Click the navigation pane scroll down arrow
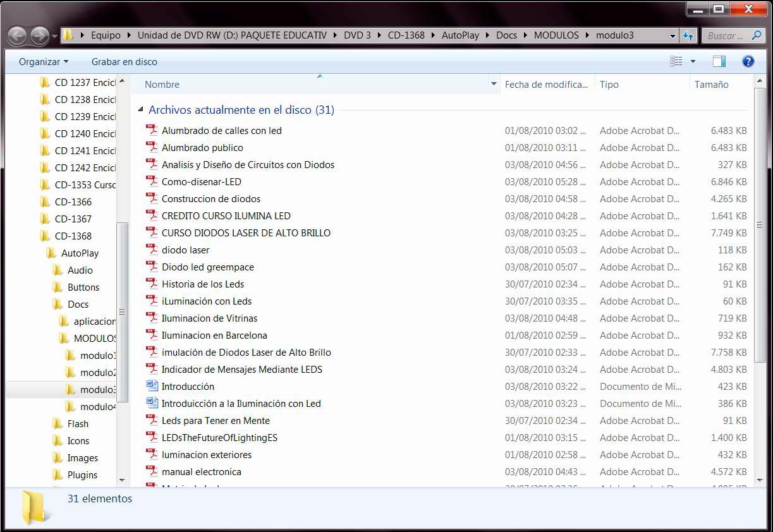Viewport: 773px width, 532px height. (x=122, y=481)
